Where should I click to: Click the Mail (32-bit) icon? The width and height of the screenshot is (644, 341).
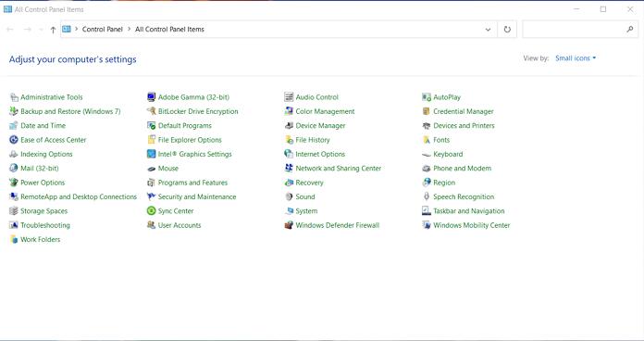(x=14, y=169)
